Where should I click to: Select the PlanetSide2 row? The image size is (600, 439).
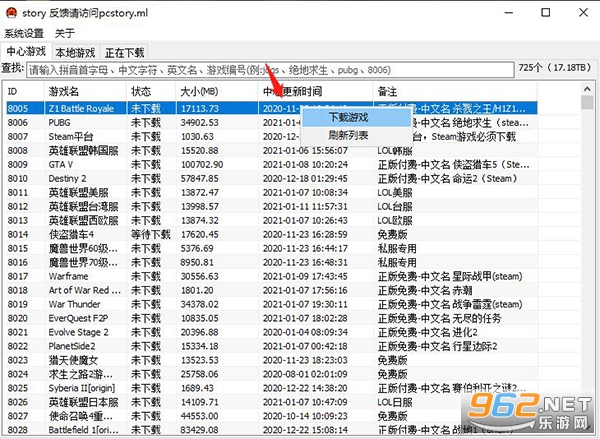coord(272,346)
